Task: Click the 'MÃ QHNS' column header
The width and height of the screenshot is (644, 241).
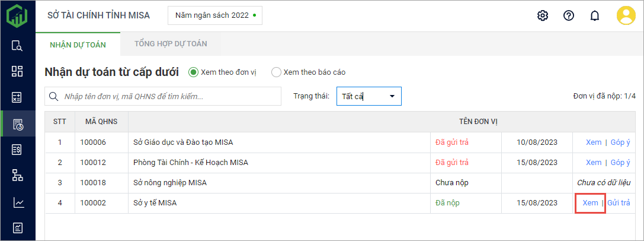Action: 101,122
